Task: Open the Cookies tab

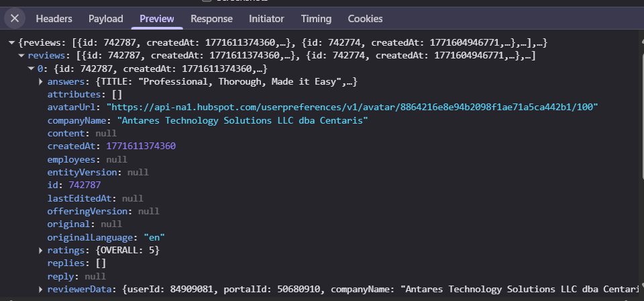Action: tap(365, 19)
